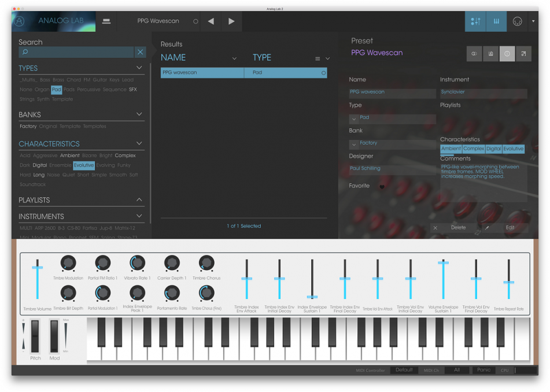Open results list options icon
The width and height of the screenshot is (550, 392).
[x=318, y=58]
